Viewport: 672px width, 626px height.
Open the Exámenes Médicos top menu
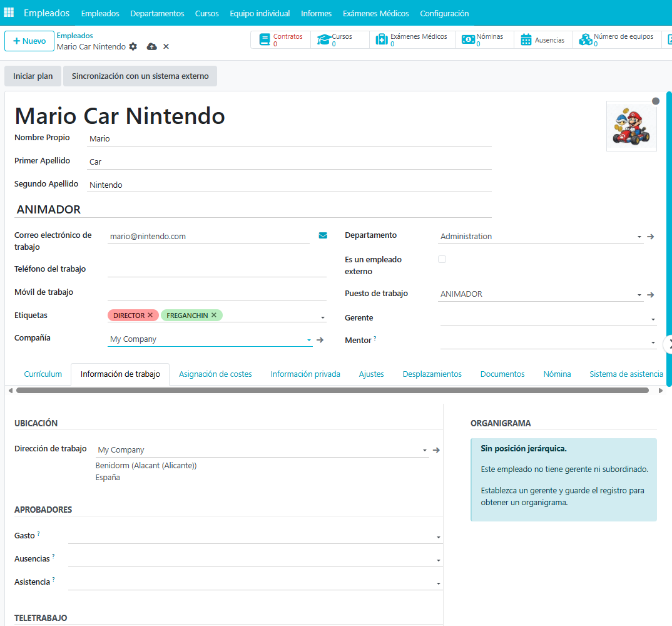coord(376,13)
